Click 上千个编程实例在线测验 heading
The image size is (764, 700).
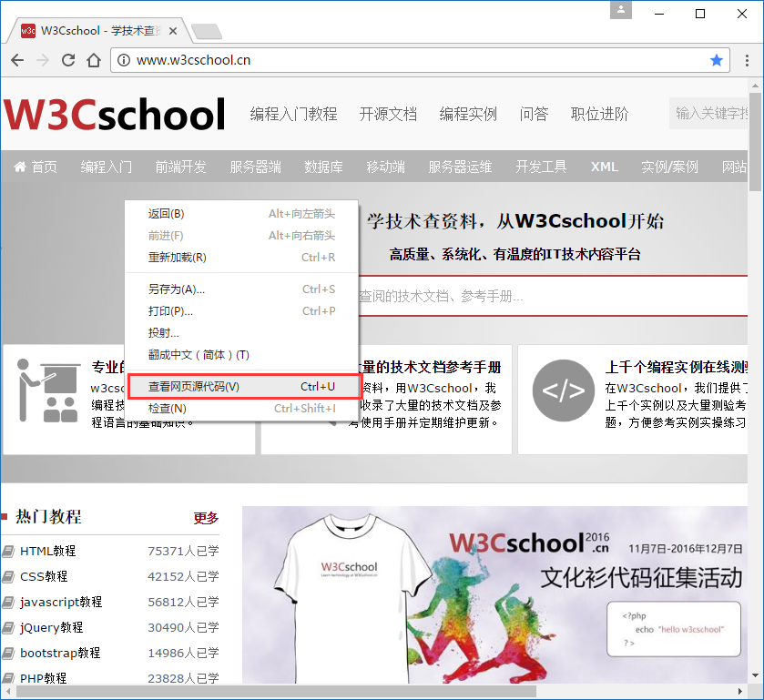coord(677,367)
